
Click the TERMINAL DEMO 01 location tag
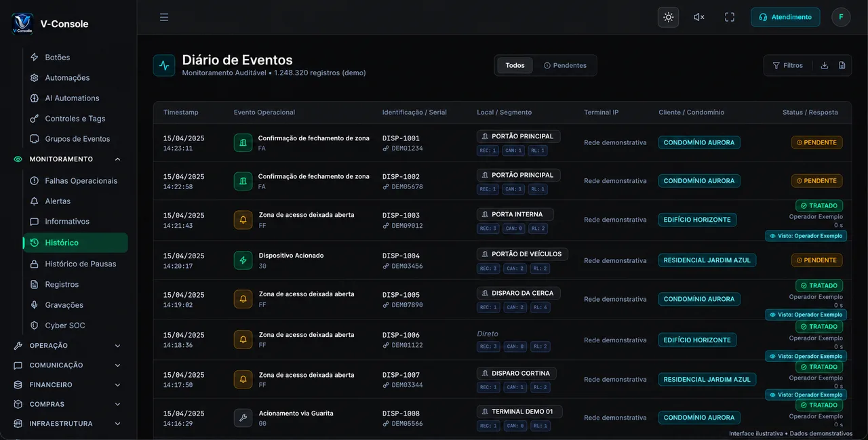click(x=519, y=412)
